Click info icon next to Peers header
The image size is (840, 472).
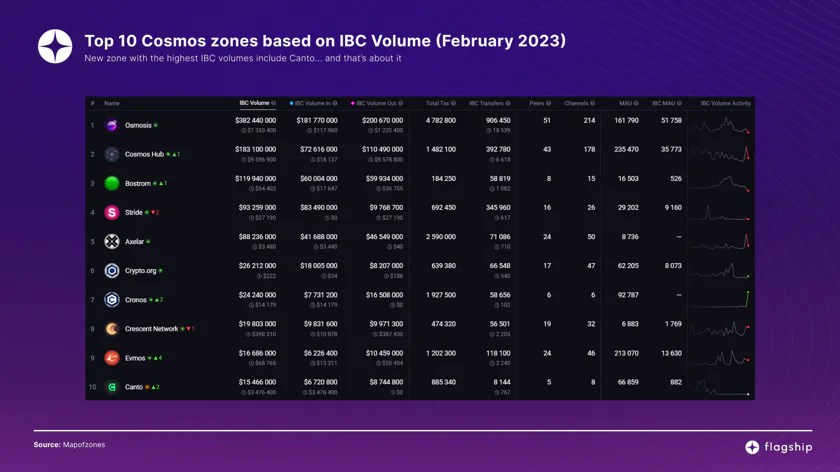pyautogui.click(x=548, y=103)
